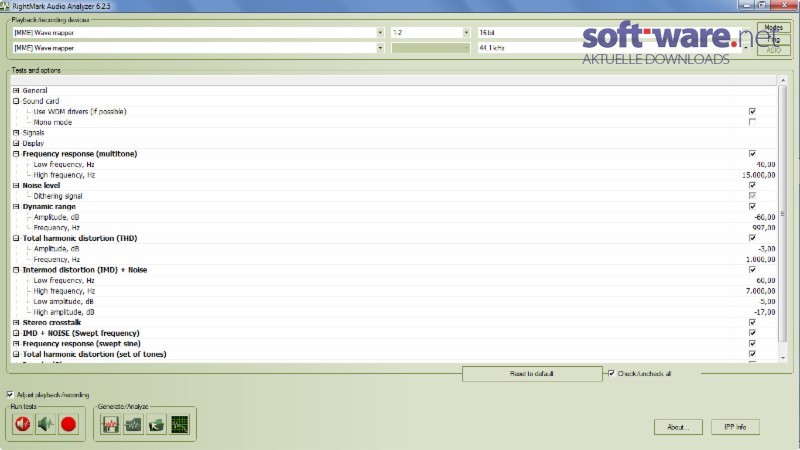
Task: Uncheck the Noise level test checkbox
Action: [x=752, y=185]
